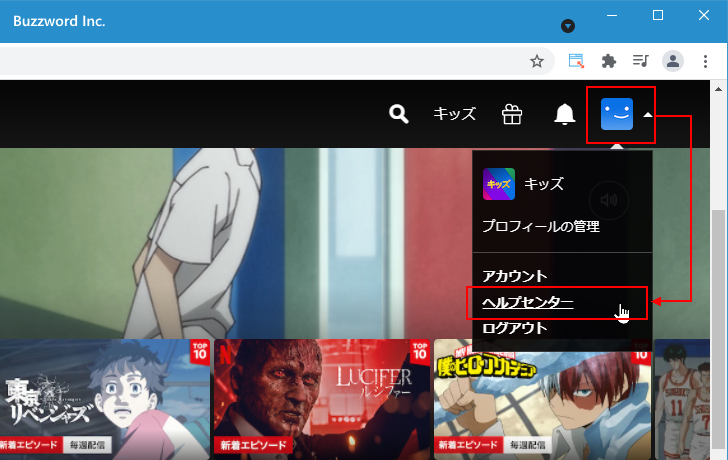The image size is (728, 460).
Task: Click the TOP 10 badge on 東京リベンジャーズ
Action: pos(200,351)
